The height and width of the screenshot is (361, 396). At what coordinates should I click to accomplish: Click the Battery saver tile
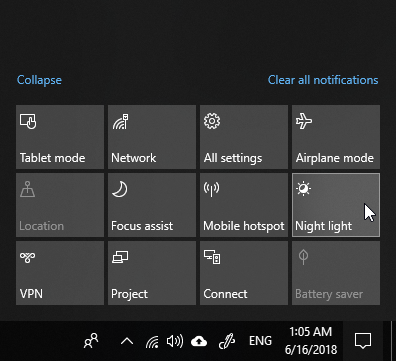pos(336,273)
